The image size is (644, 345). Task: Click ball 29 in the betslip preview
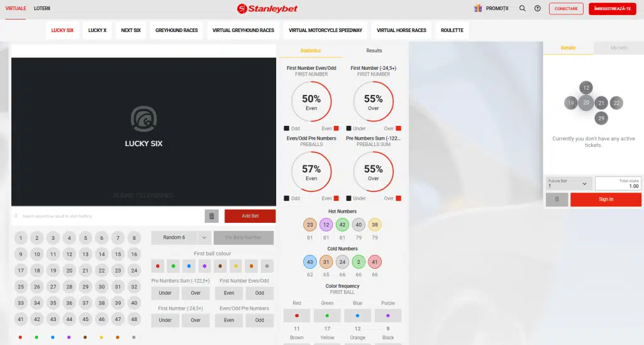601,118
